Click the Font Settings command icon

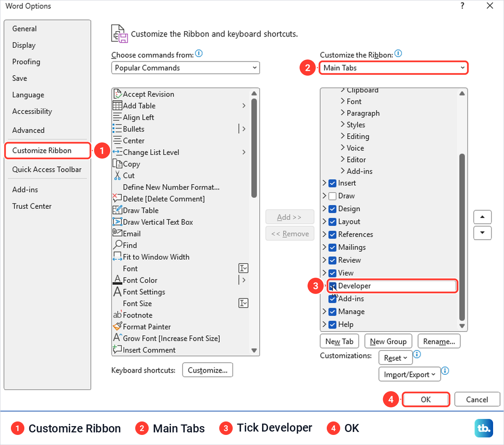(118, 292)
